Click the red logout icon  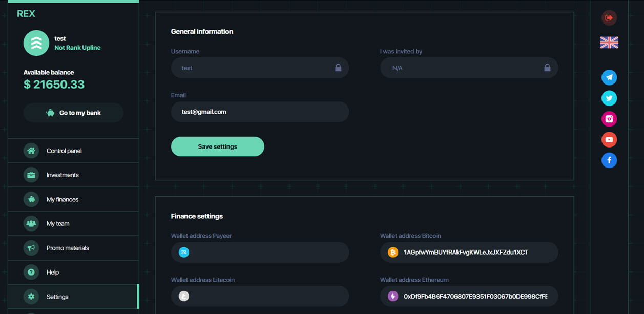point(609,18)
